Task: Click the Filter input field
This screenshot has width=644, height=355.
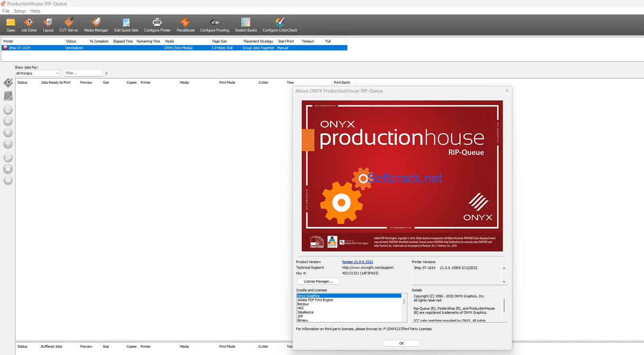Action: 83,73
